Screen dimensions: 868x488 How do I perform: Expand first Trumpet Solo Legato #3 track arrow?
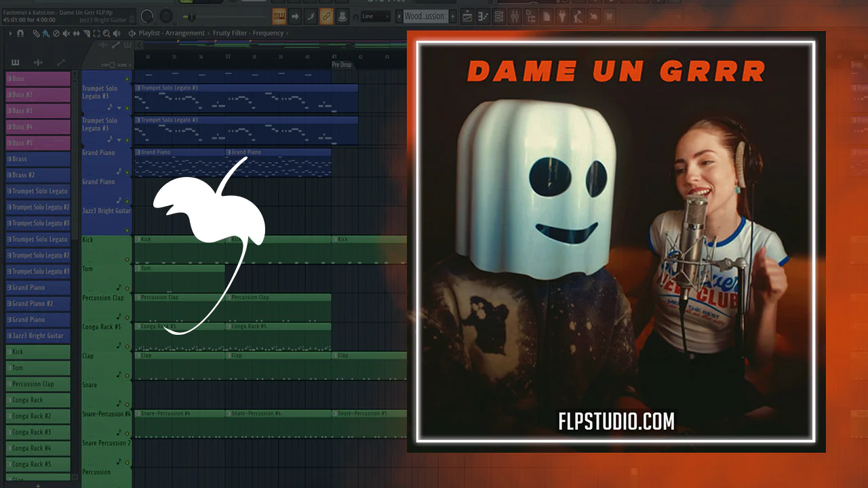coord(119,108)
